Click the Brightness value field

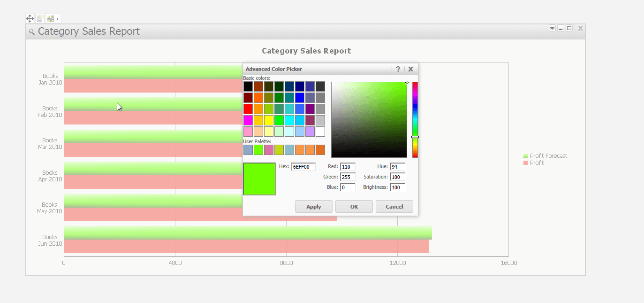[x=397, y=187]
